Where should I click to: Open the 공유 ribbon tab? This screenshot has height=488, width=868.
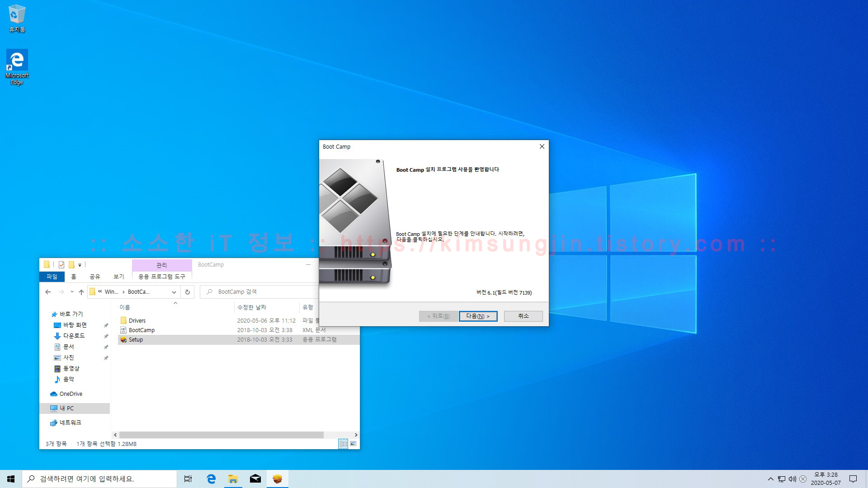[94, 277]
